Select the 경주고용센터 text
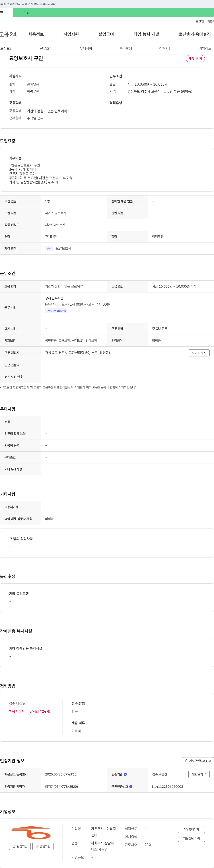Image resolution: width=214 pixels, height=868 pixels. coord(161,774)
